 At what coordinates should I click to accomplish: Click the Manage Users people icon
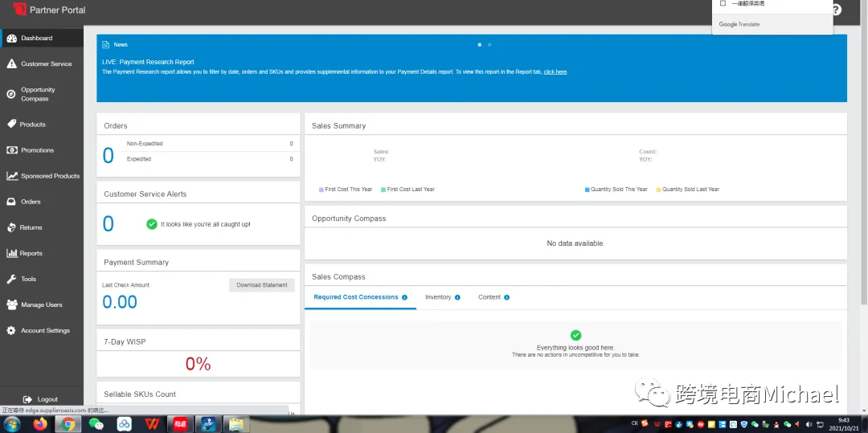11,304
